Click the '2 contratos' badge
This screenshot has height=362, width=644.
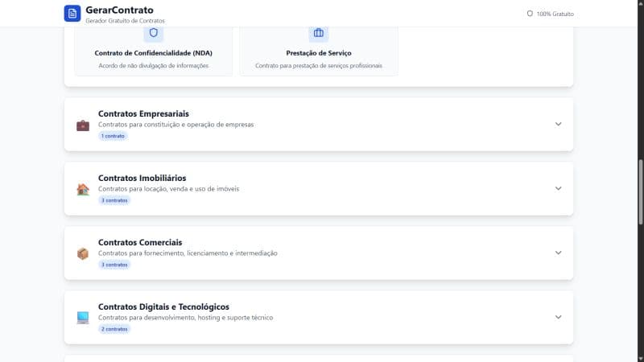114,329
